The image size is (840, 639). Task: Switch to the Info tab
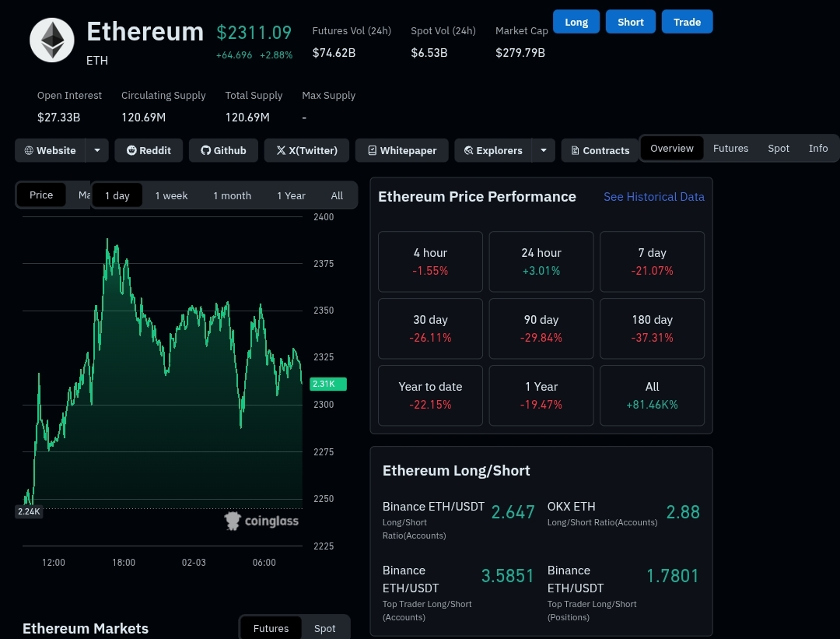[x=818, y=149]
